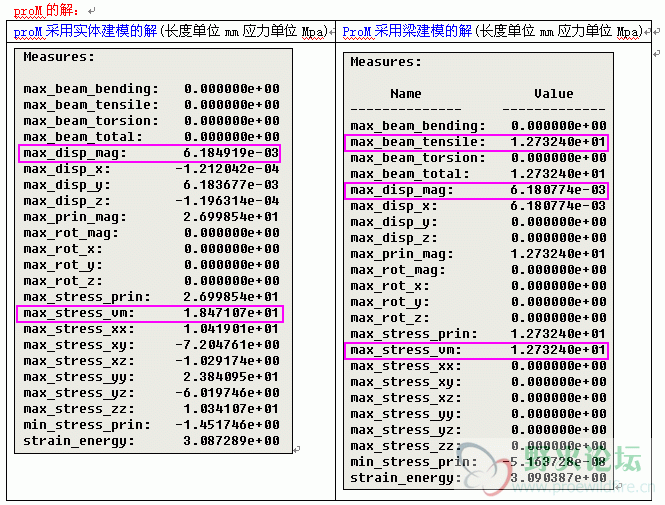Click "max_beam_total:" label in the solid-model table
Viewport: 665px width, 505px height.
pos(83,137)
